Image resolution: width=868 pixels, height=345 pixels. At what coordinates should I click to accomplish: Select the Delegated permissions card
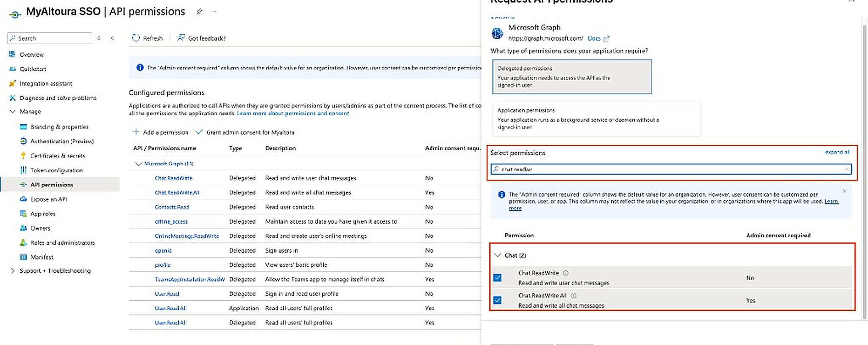click(572, 77)
